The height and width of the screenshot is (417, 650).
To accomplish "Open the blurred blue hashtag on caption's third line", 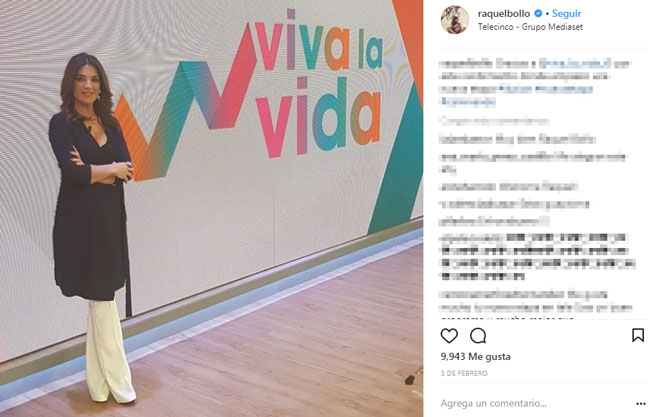I will [x=546, y=89].
